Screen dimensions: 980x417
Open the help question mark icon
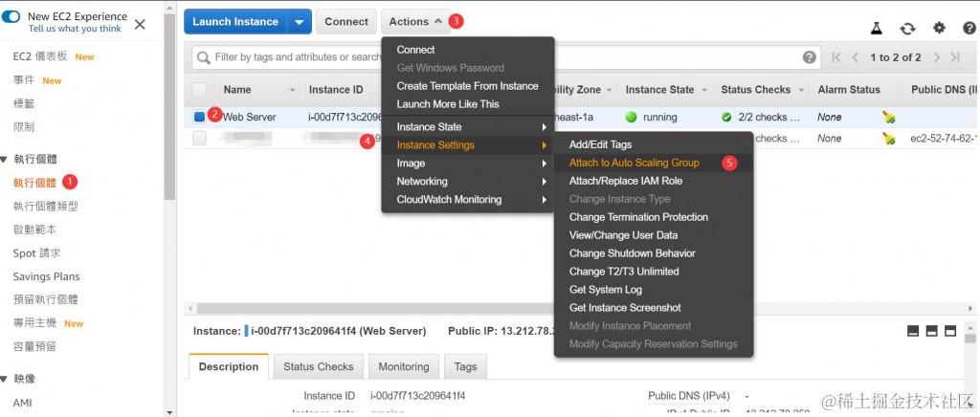click(970, 28)
